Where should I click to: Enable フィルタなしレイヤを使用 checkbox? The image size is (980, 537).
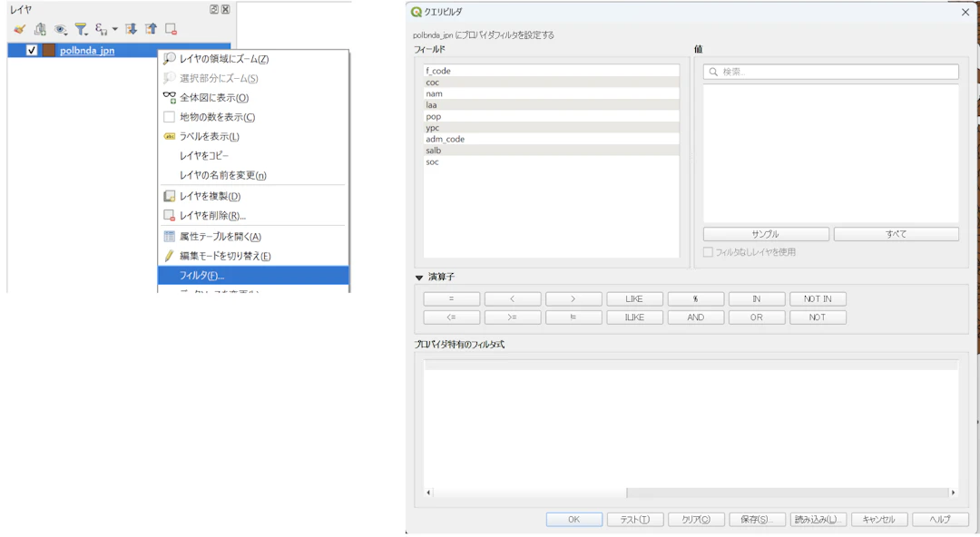tap(708, 252)
